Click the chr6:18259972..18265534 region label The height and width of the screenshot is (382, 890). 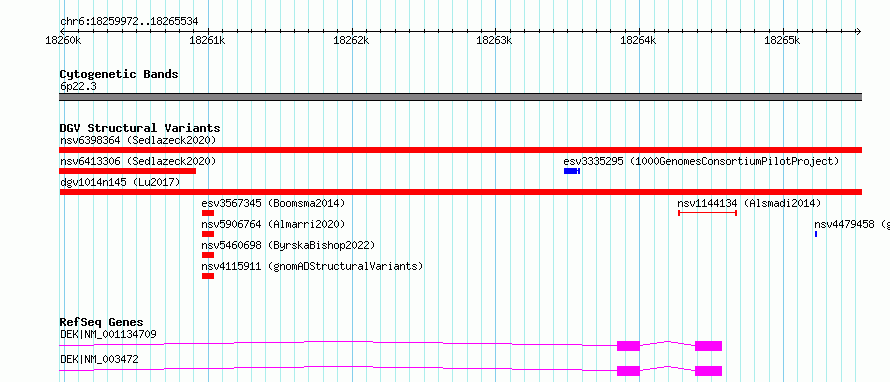(129, 22)
